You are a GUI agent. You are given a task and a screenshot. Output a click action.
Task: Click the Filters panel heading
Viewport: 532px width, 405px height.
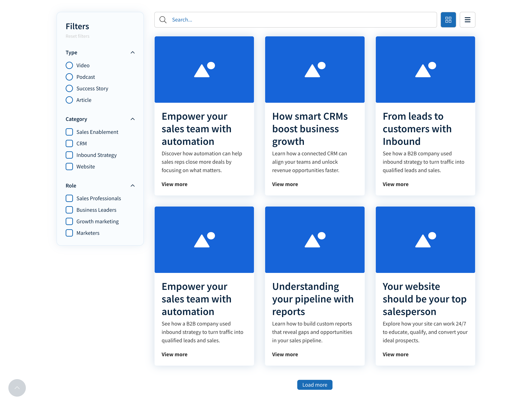(x=77, y=26)
